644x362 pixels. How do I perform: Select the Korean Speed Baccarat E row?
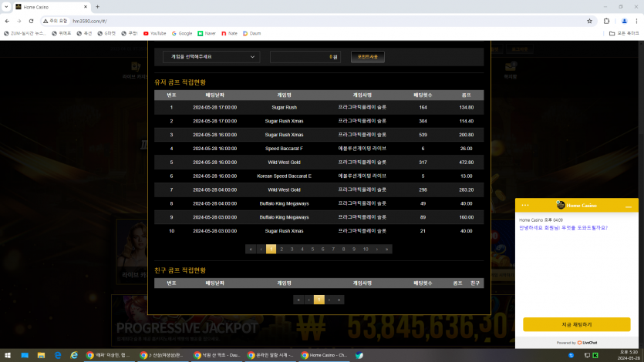319,176
